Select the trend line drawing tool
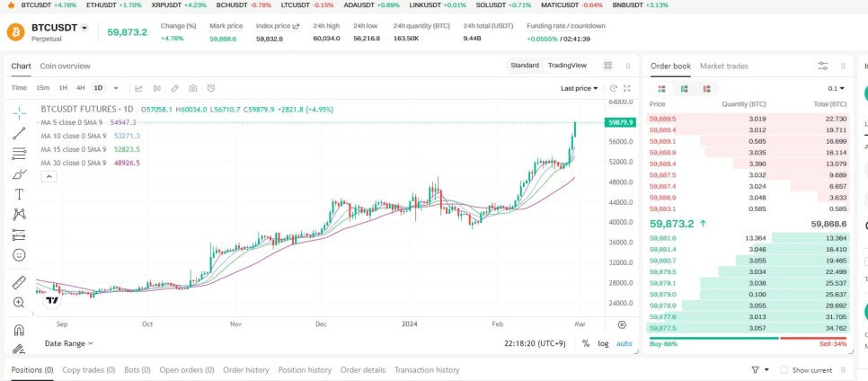The width and height of the screenshot is (868, 381). tap(19, 133)
